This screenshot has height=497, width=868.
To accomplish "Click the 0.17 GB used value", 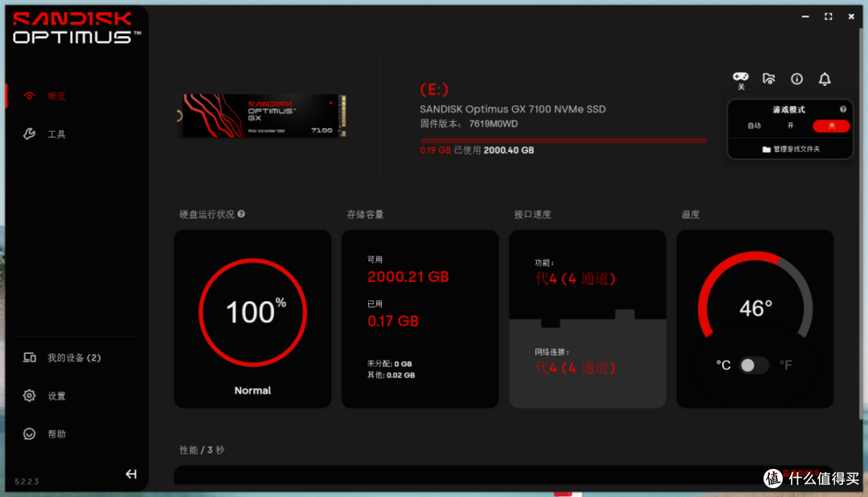I will 393,321.
